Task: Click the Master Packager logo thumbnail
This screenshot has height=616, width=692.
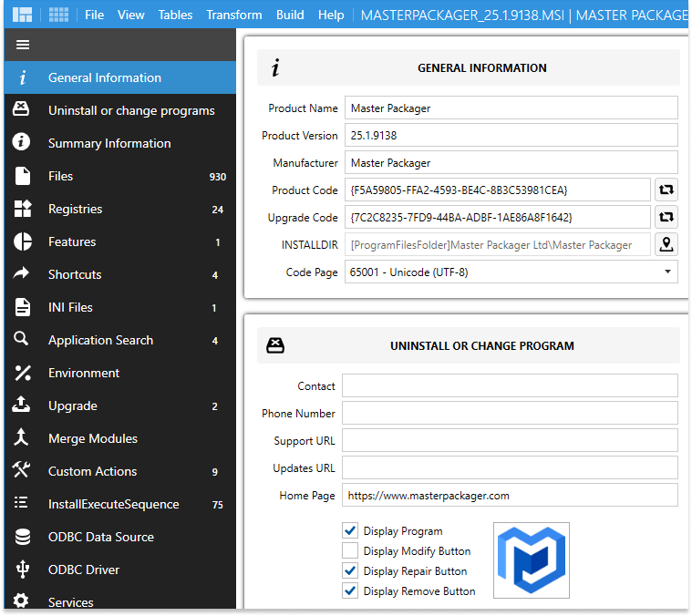Action: (x=532, y=560)
